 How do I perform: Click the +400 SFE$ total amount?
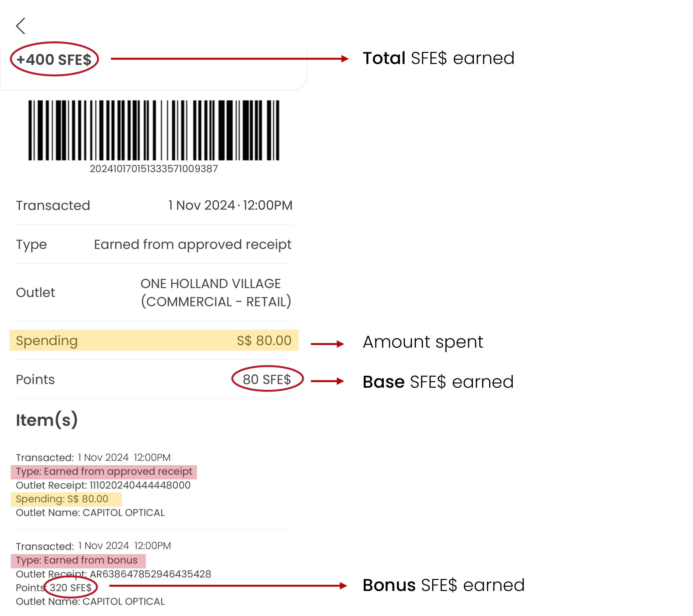click(x=54, y=60)
